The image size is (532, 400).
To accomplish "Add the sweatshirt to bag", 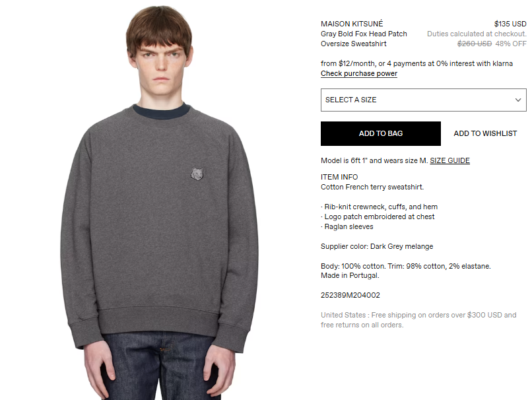I will [x=381, y=133].
